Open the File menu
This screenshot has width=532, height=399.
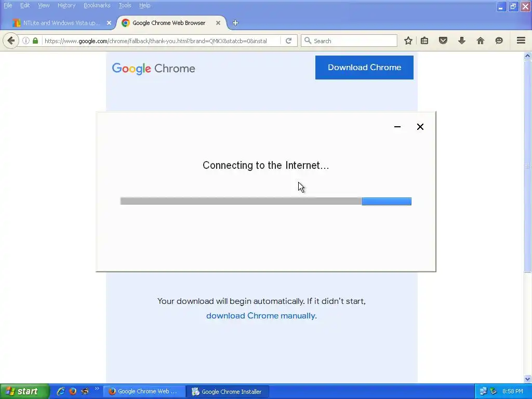pos(8,5)
